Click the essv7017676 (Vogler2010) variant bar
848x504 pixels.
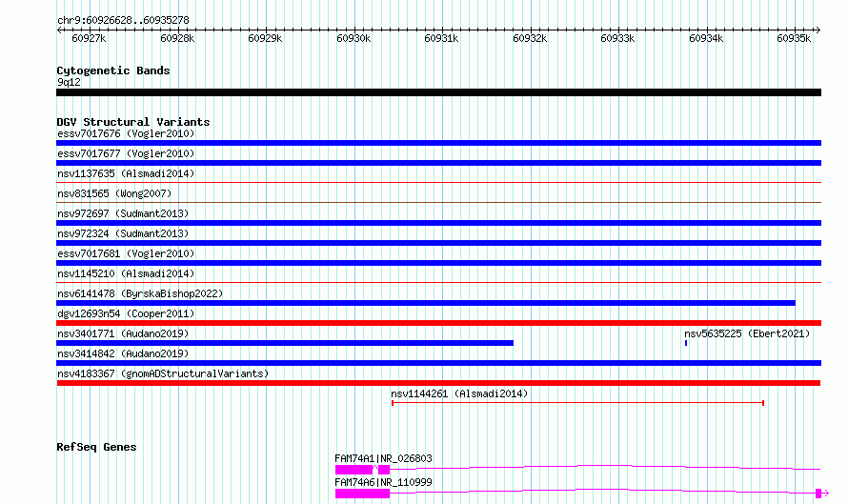438,143
